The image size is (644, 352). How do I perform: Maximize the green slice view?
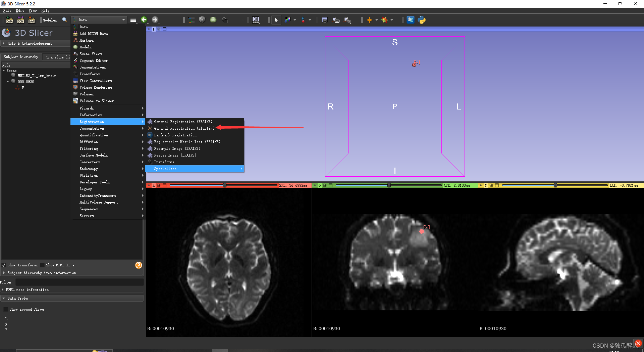click(x=330, y=185)
